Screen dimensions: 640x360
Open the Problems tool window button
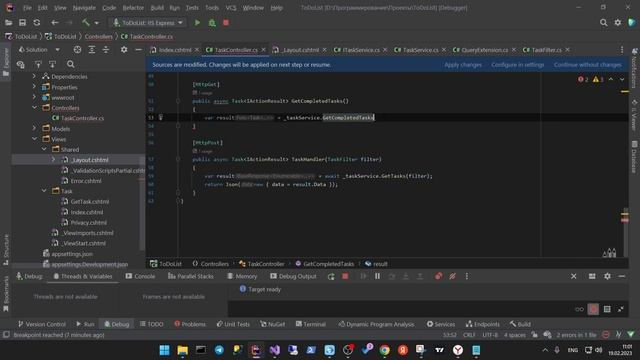coord(190,324)
